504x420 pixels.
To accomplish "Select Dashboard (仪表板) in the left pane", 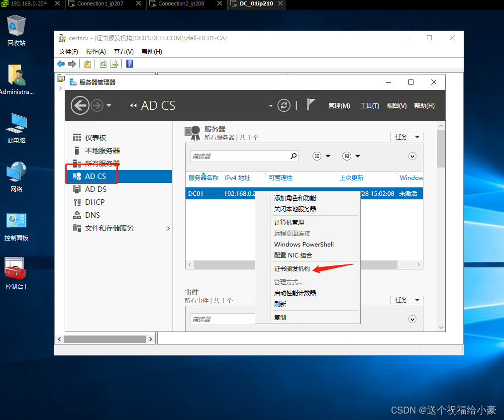I will pos(96,138).
